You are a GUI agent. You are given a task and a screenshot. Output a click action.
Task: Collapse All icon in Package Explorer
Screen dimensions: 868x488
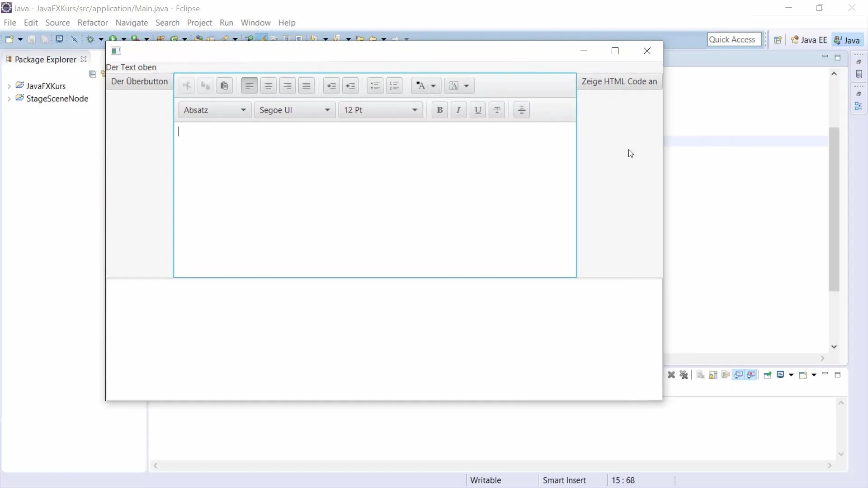93,74
